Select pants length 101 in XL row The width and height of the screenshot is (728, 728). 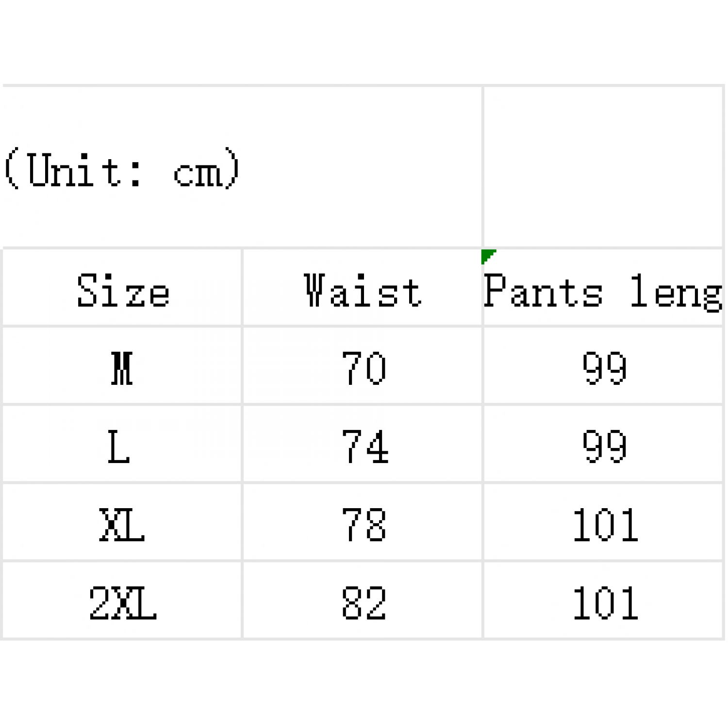pyautogui.click(x=603, y=524)
